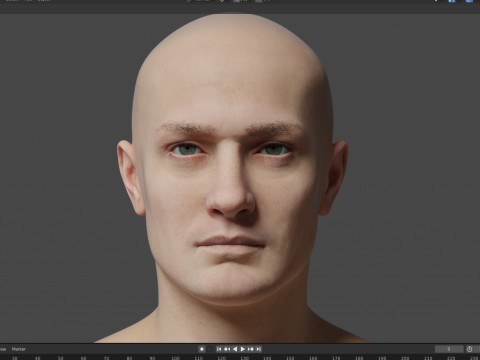Jump to the next keyframe
The width and height of the screenshot is (480, 360).
point(251,349)
